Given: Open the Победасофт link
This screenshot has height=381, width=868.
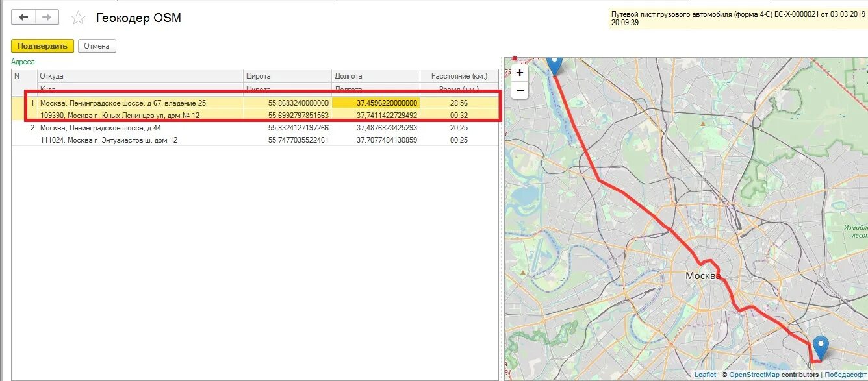Looking at the screenshot, I should pyautogui.click(x=846, y=375).
